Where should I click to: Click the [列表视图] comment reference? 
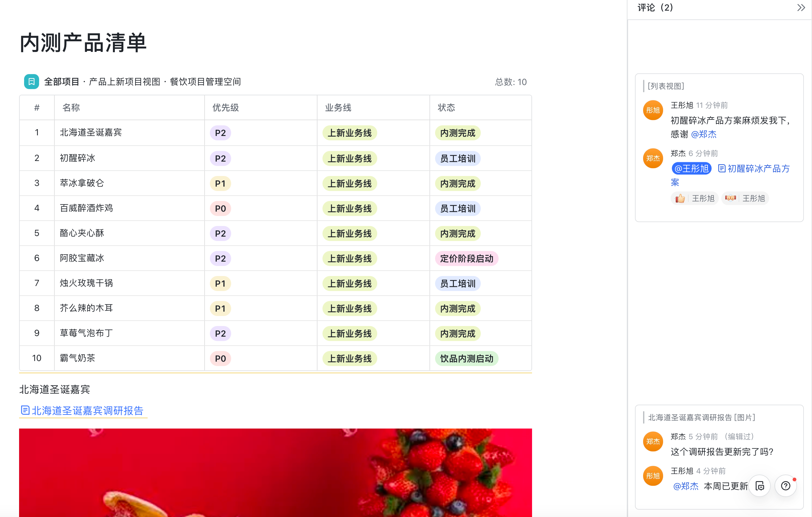666,86
